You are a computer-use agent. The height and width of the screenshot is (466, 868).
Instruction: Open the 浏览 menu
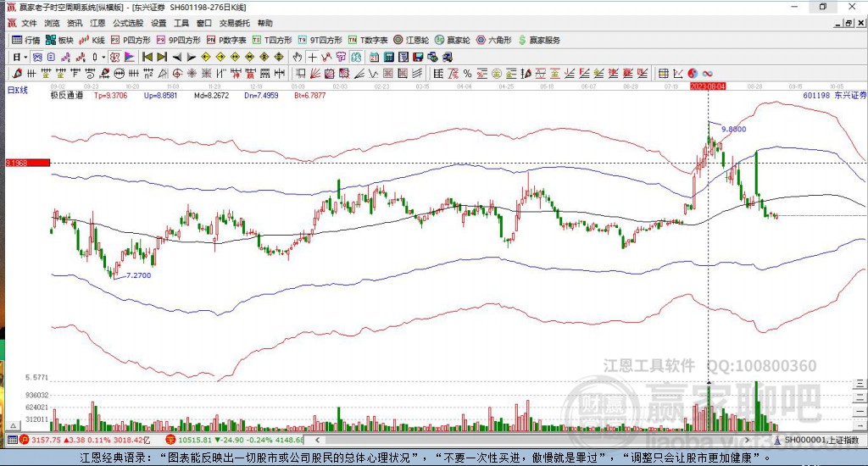pyautogui.click(x=52, y=23)
